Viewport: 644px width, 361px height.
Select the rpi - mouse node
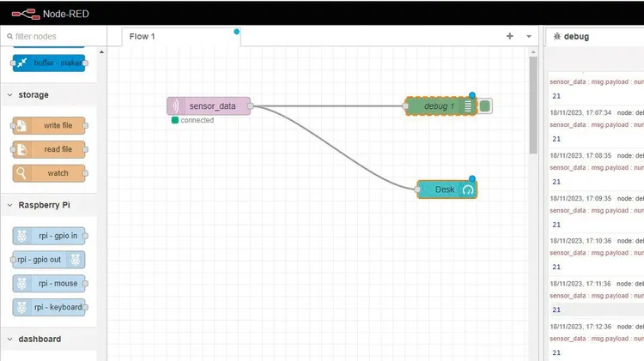[49, 284]
